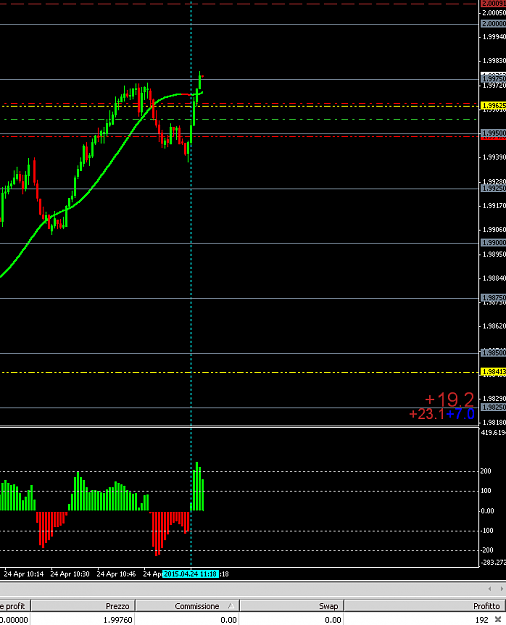
Task: Click the 24 Apr 10:14 time label
Action: [24, 574]
